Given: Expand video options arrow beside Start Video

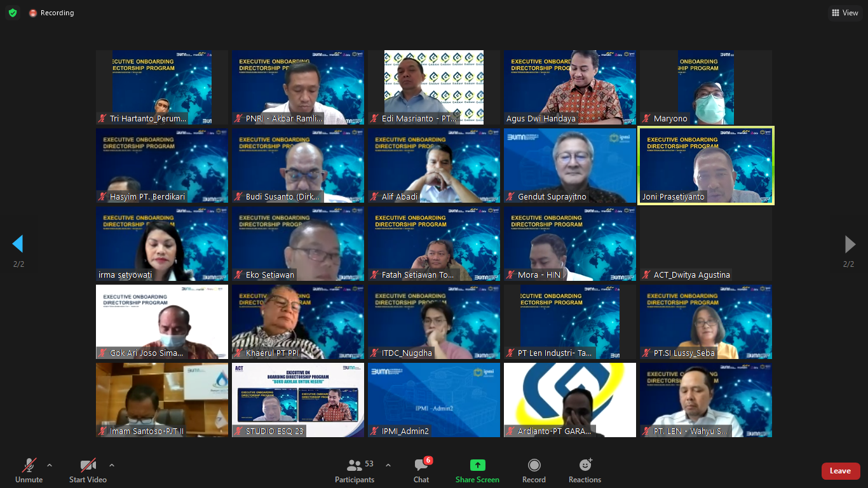Looking at the screenshot, I should tap(112, 465).
